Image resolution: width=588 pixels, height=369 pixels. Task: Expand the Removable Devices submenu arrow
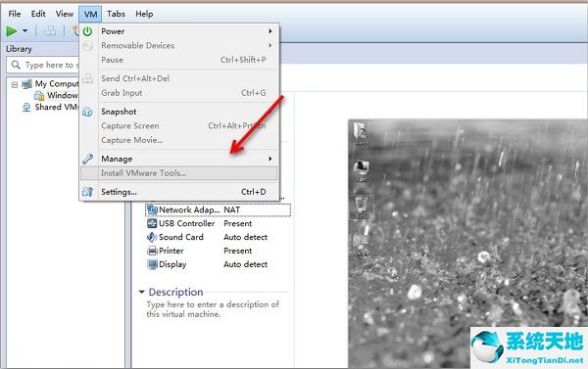[x=270, y=45]
